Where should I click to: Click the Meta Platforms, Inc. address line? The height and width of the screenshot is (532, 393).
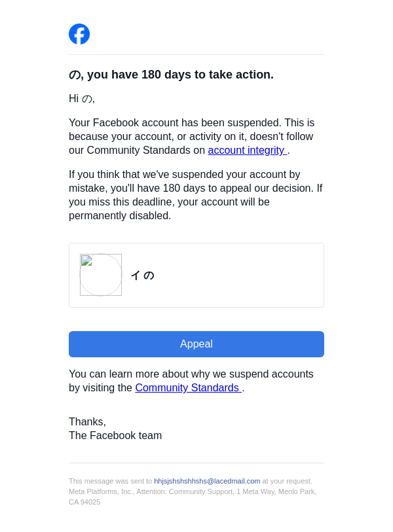[x=193, y=491]
